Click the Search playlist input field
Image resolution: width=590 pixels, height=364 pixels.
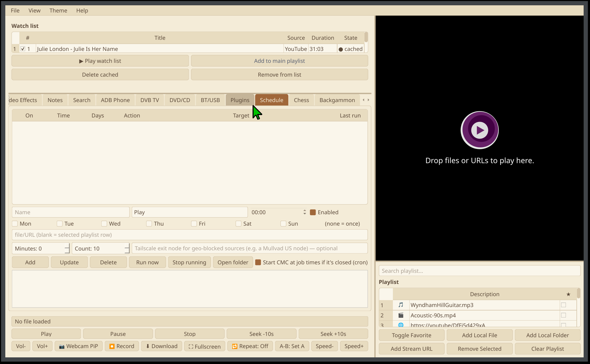click(480, 271)
